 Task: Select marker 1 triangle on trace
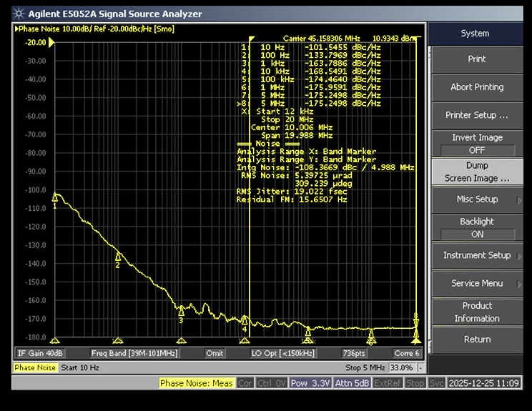coord(54,198)
